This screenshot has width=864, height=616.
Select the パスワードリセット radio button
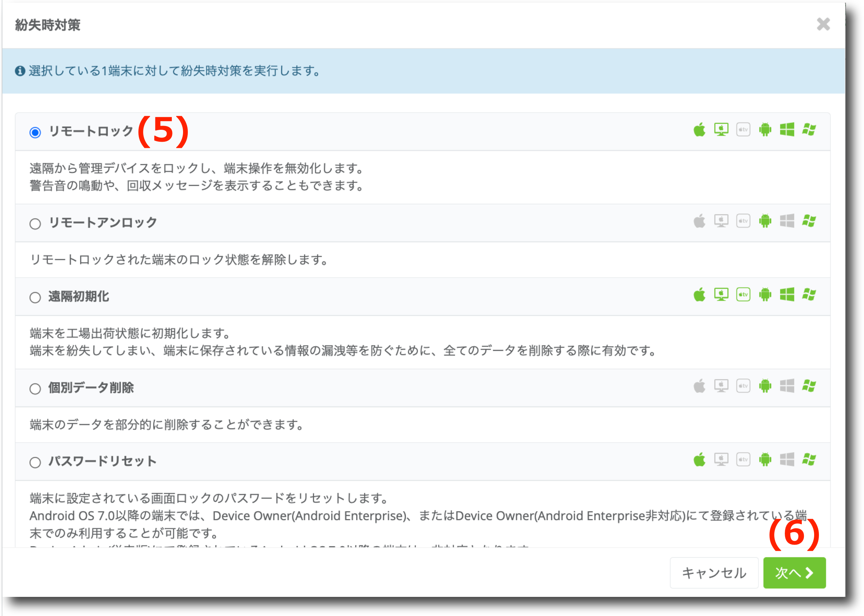click(35, 462)
